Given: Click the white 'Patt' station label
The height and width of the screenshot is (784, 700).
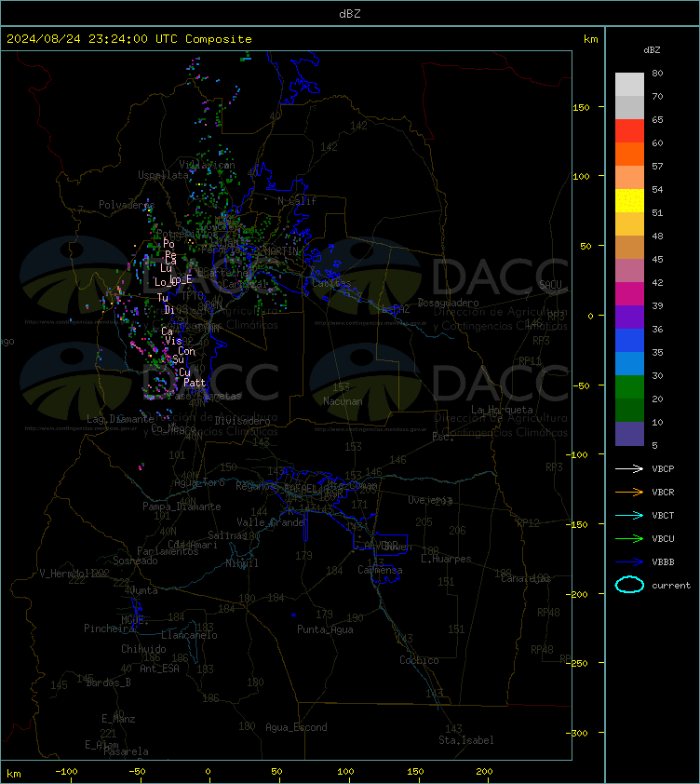Looking at the screenshot, I should point(195,383).
